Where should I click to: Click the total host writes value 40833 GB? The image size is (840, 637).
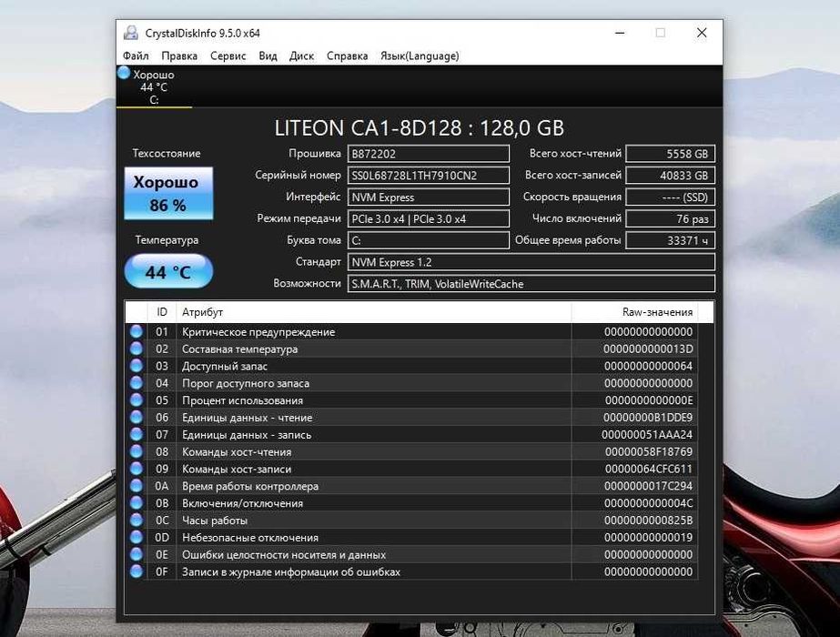click(x=670, y=176)
